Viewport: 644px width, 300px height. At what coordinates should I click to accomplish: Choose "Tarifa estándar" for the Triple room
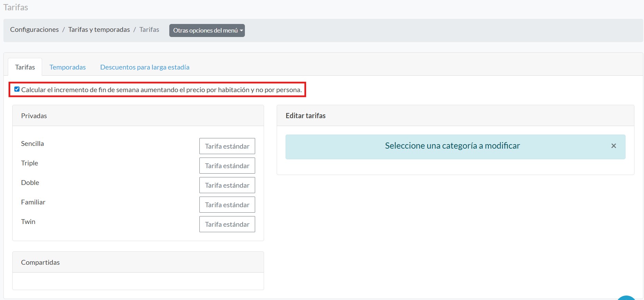[x=227, y=166]
